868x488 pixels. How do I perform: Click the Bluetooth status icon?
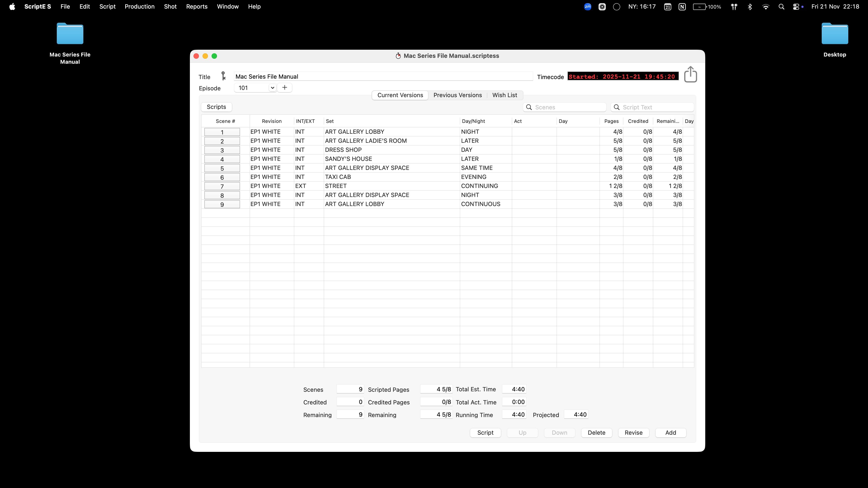[x=750, y=7]
